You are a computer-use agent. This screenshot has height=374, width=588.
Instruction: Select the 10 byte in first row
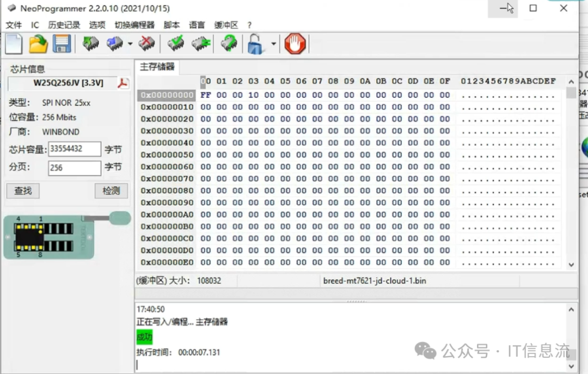tap(254, 95)
